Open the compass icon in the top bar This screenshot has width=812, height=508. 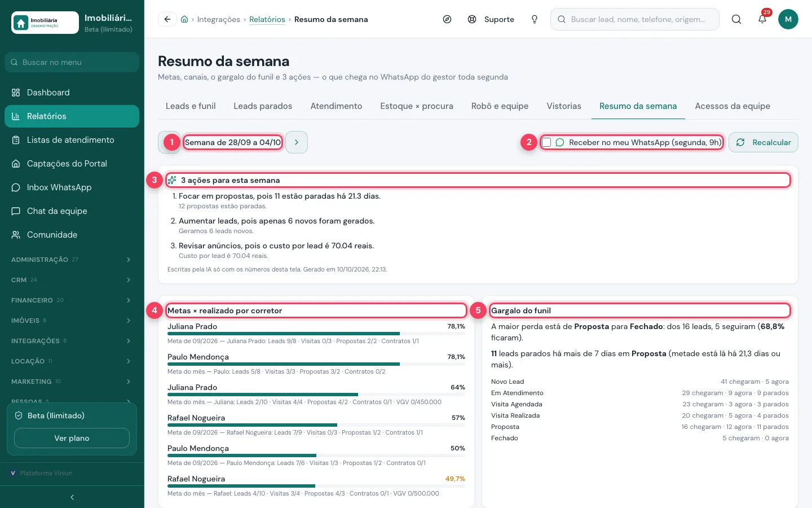click(447, 19)
